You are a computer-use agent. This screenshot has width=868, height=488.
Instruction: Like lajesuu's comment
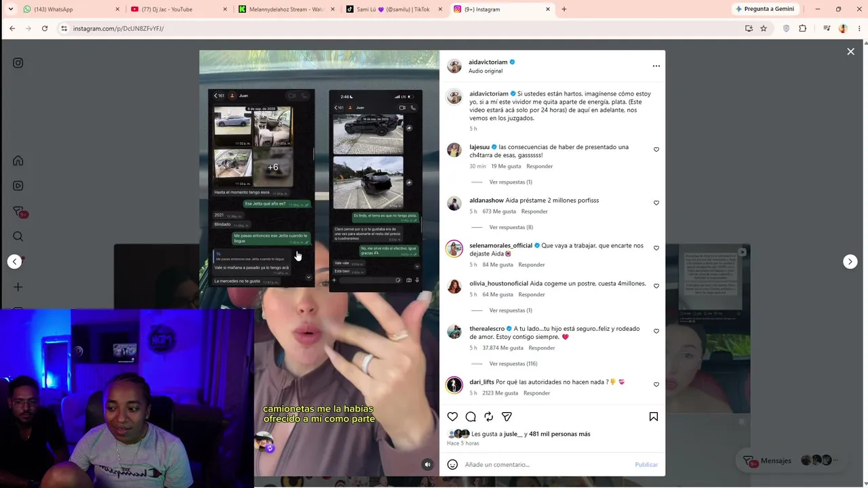tap(656, 150)
